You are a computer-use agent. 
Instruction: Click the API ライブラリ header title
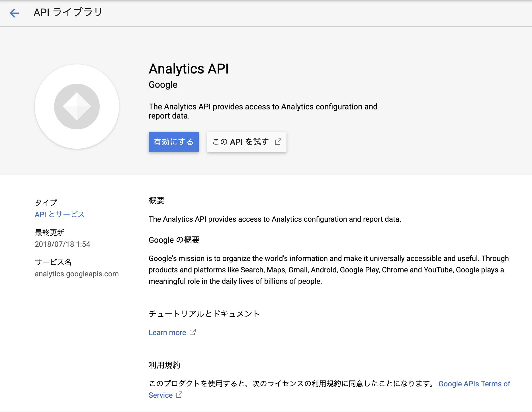click(x=68, y=12)
